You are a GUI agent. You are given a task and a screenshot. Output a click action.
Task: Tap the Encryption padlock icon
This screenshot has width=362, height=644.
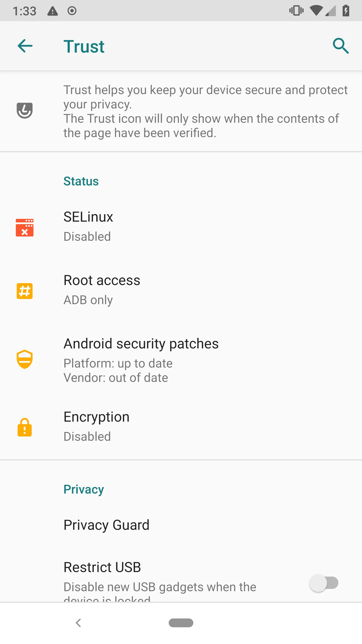click(x=25, y=427)
